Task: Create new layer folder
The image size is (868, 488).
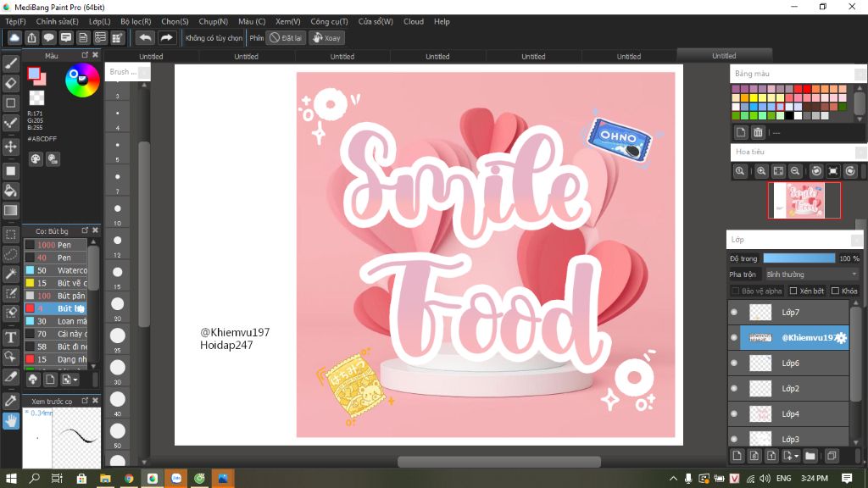Action: click(810, 456)
